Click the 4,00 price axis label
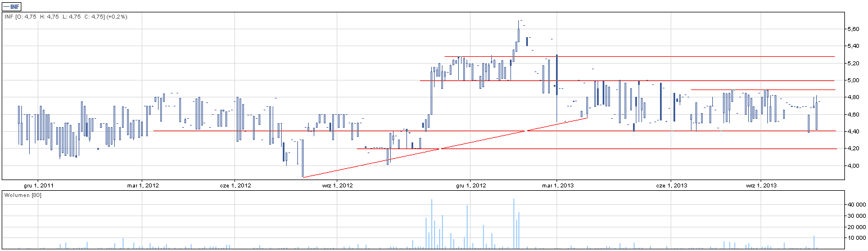This screenshot has height=251, width=868. coord(853,166)
